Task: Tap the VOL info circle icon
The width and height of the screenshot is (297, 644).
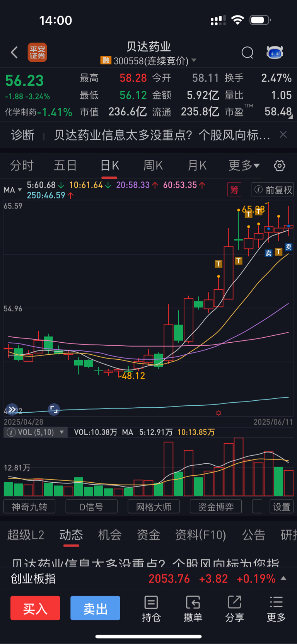Action: point(11,432)
